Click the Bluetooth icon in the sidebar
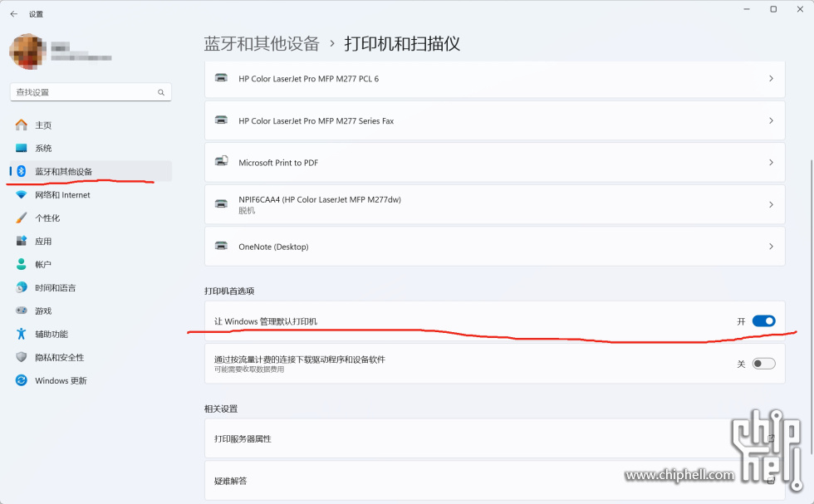Image resolution: width=814 pixels, height=504 pixels. 22,171
